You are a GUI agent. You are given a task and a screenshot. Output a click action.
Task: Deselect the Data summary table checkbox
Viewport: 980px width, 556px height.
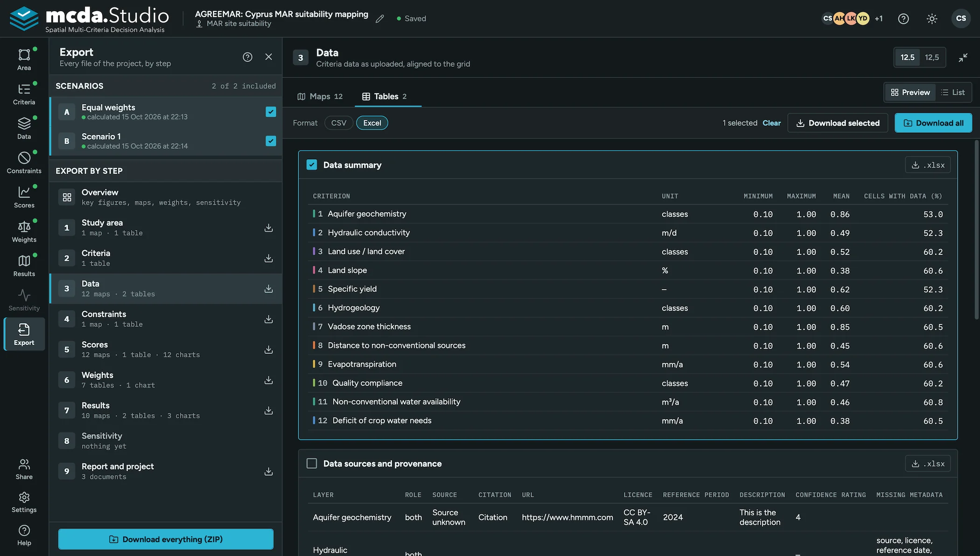pos(312,165)
